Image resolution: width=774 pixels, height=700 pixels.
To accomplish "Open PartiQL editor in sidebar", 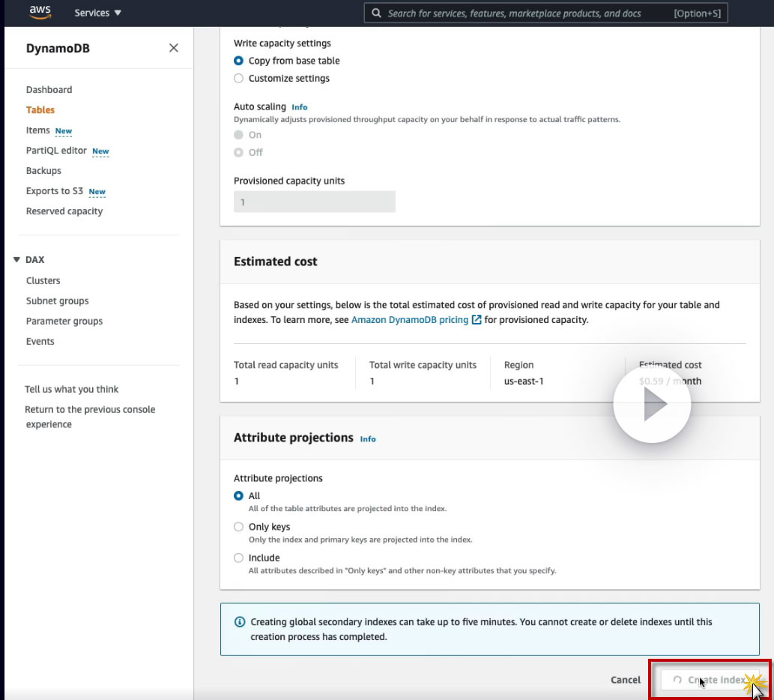I will (x=56, y=151).
